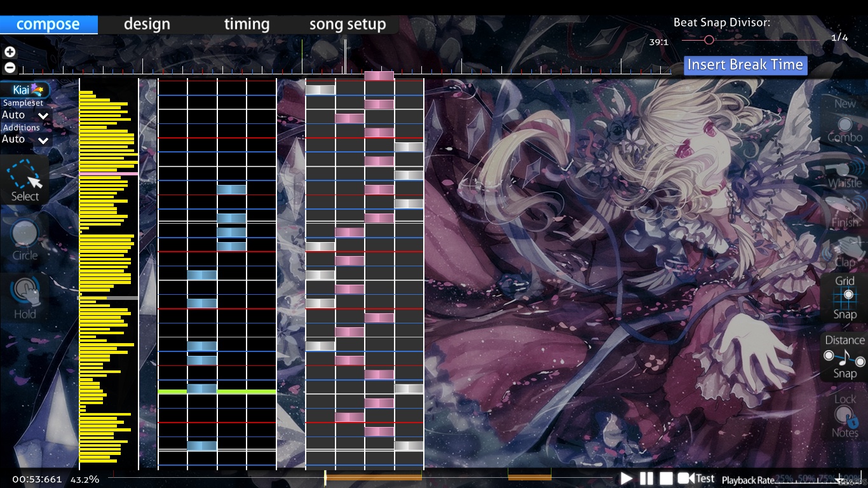Switch to the timing tab
The image size is (868, 488).
click(247, 24)
